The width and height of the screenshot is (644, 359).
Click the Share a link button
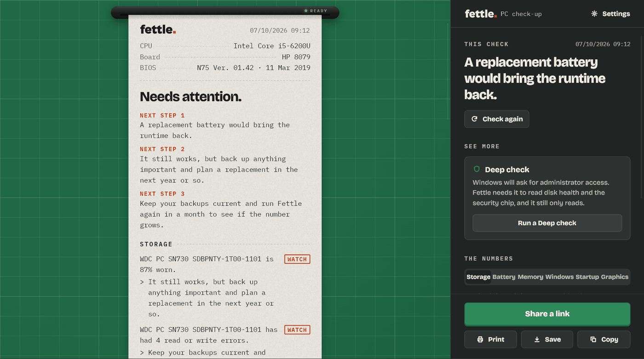(547, 314)
